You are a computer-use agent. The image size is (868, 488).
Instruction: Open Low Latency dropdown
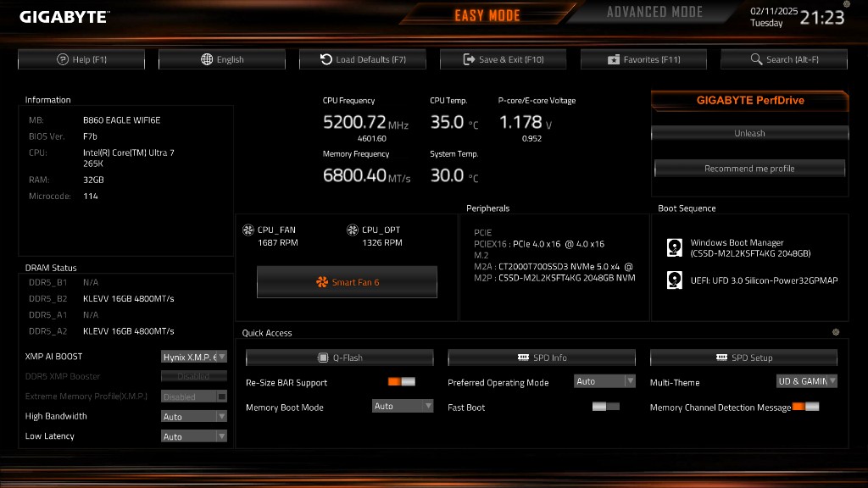click(x=194, y=436)
